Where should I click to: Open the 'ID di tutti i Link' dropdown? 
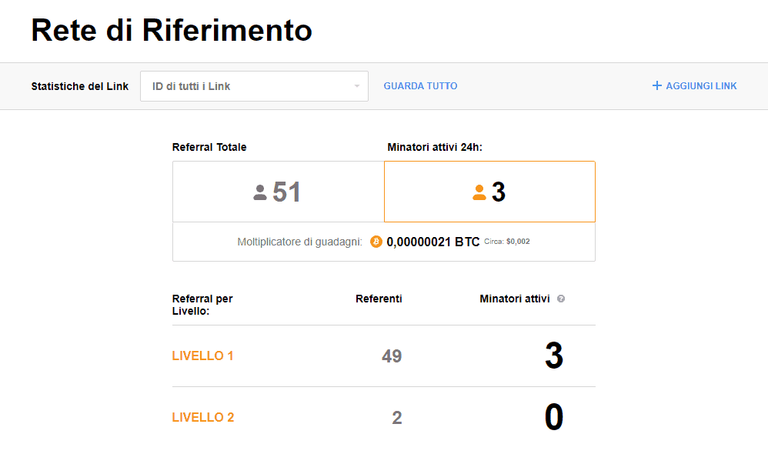(254, 86)
